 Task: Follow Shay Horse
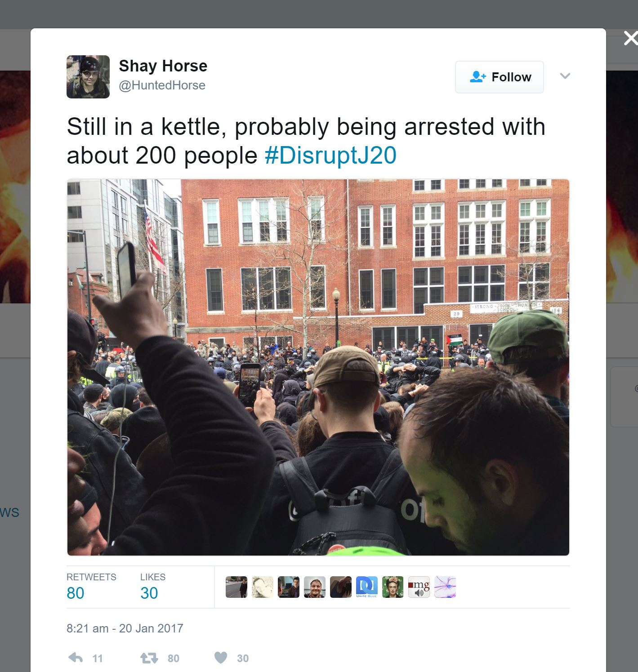click(500, 77)
